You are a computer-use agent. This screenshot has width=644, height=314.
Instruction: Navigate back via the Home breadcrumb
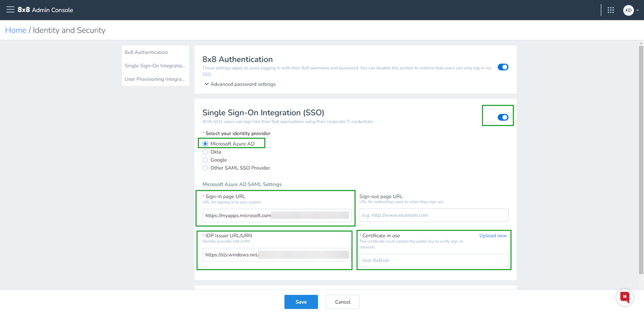(16, 30)
